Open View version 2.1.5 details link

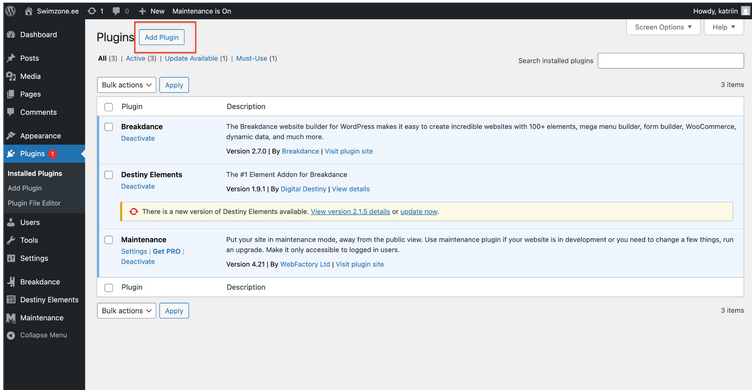[x=351, y=212]
